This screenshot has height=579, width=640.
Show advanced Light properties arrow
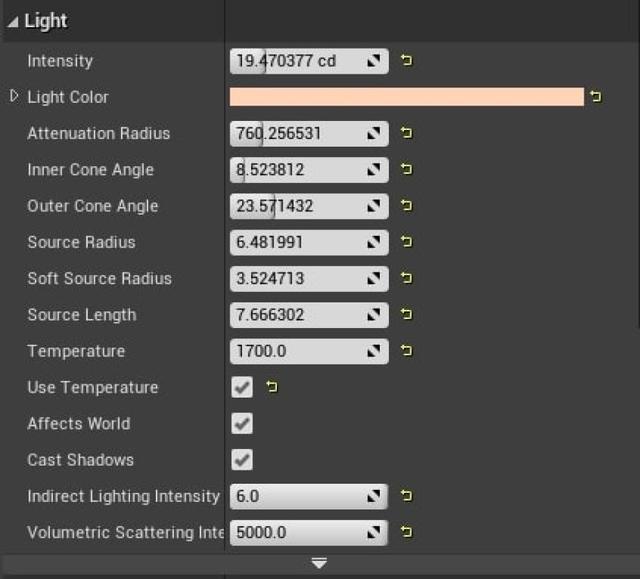click(319, 564)
